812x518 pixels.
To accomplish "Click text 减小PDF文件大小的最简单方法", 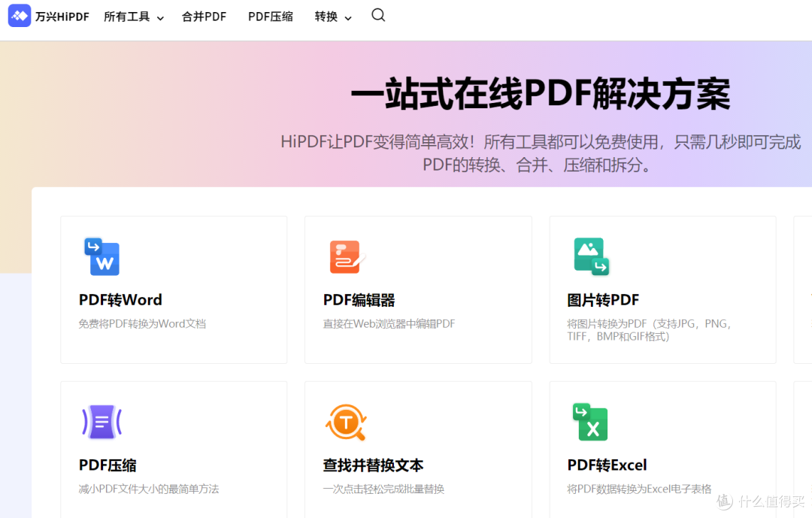I will pos(149,489).
